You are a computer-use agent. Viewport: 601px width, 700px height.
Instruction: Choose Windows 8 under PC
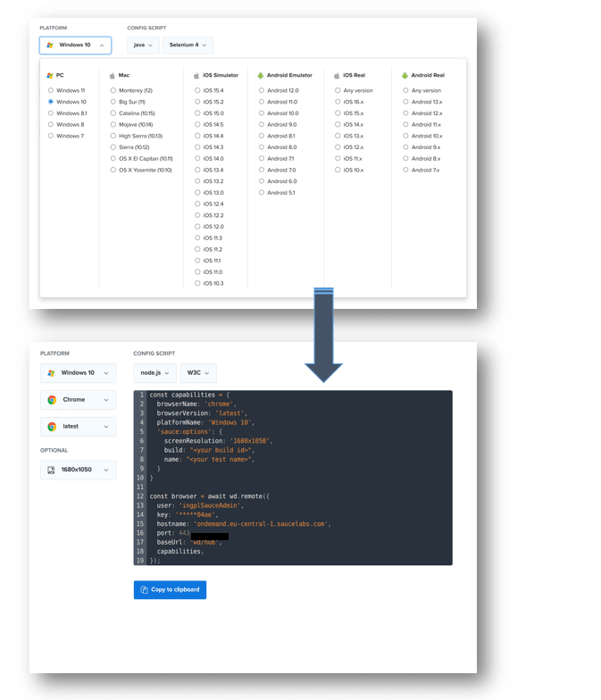tap(50, 125)
